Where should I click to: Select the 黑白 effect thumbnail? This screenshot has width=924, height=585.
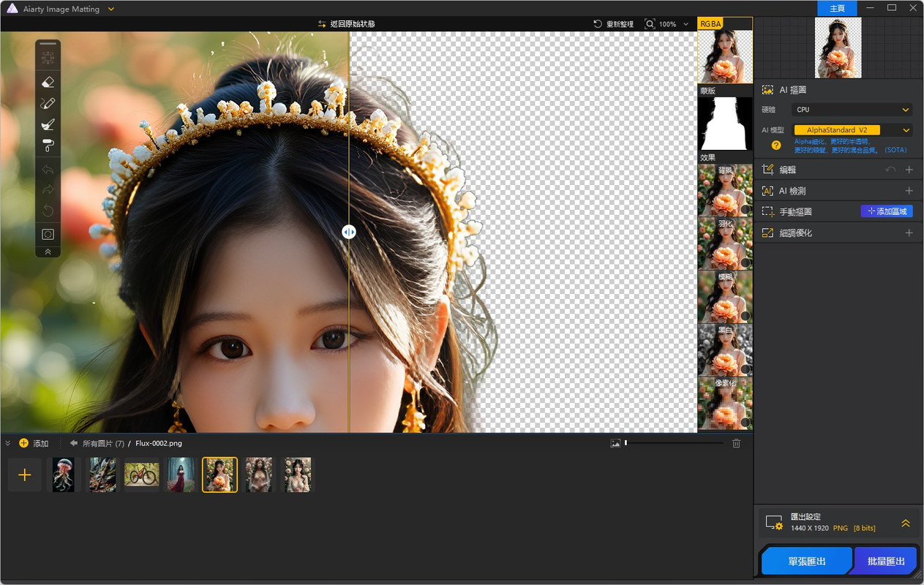coord(725,350)
